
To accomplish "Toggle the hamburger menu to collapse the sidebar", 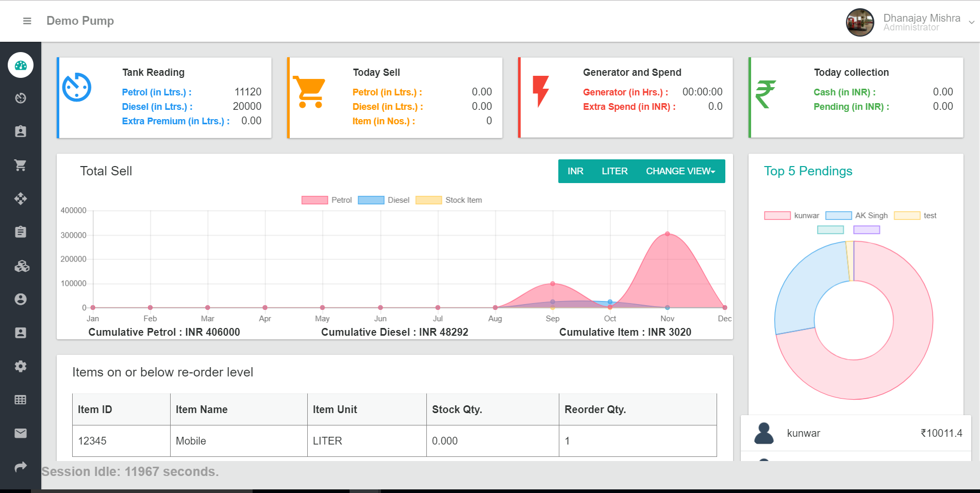I will click(27, 21).
